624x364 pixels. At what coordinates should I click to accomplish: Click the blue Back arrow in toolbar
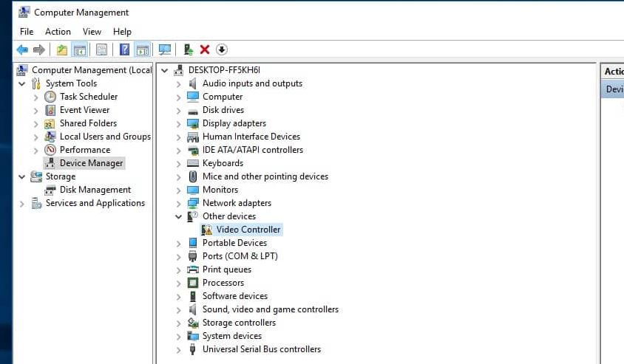[x=22, y=49]
